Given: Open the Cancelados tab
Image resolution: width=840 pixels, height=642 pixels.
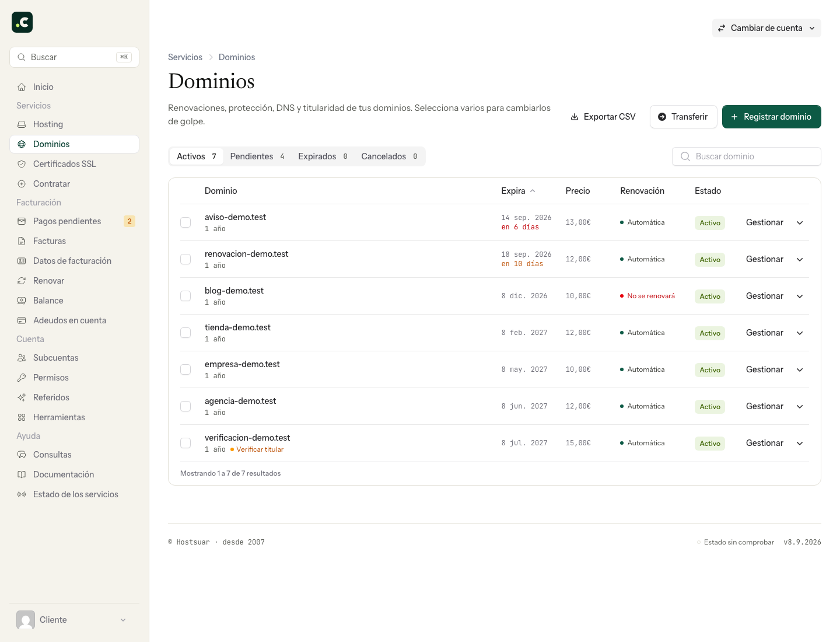Looking at the screenshot, I should [x=389, y=156].
